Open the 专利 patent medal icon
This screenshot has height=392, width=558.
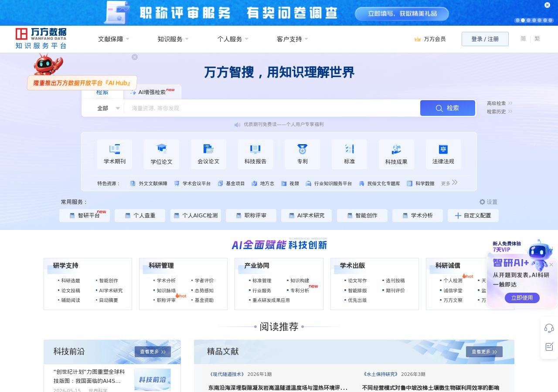tap(303, 149)
